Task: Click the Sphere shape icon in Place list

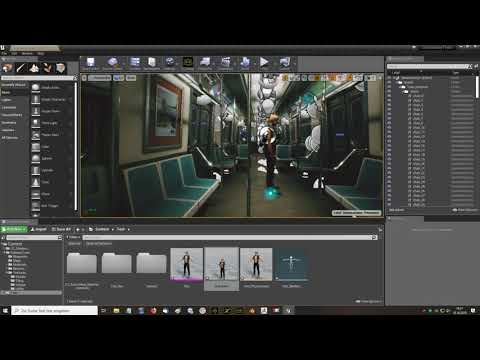Action: pos(36,159)
